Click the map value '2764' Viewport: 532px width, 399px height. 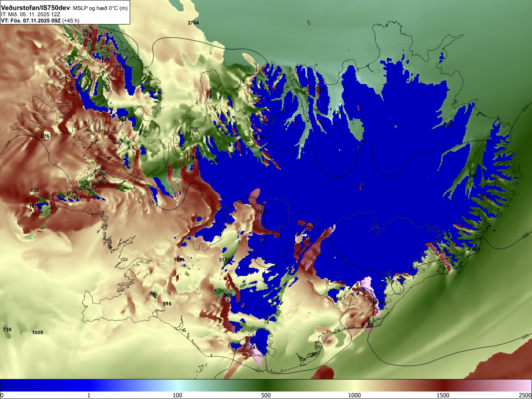tap(193, 23)
